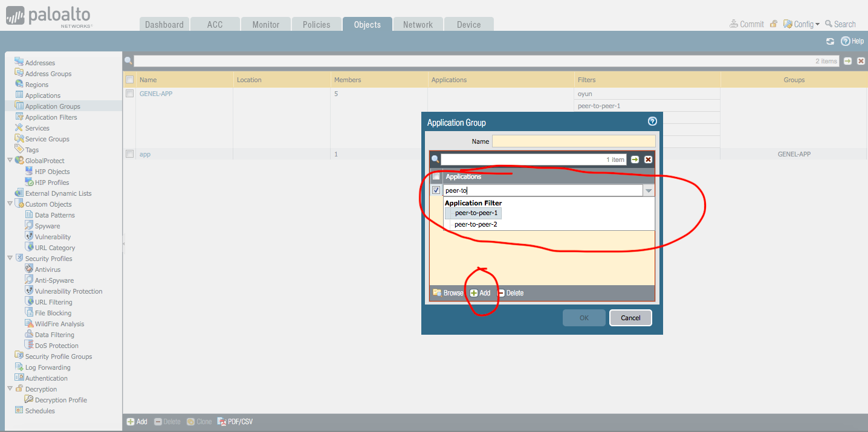The width and height of the screenshot is (868, 432).
Task: Click the help icon in Application Group dialog
Action: (x=652, y=121)
